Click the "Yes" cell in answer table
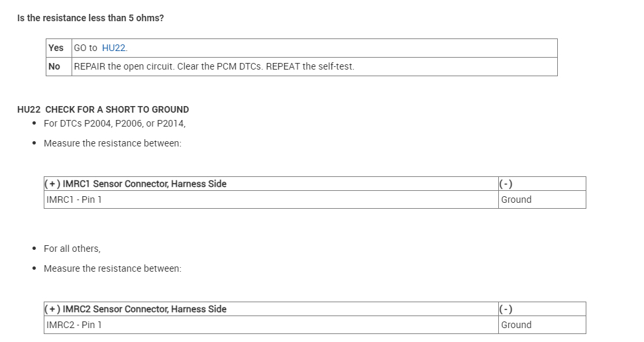Screen dimensions: 644x342 tap(56, 48)
